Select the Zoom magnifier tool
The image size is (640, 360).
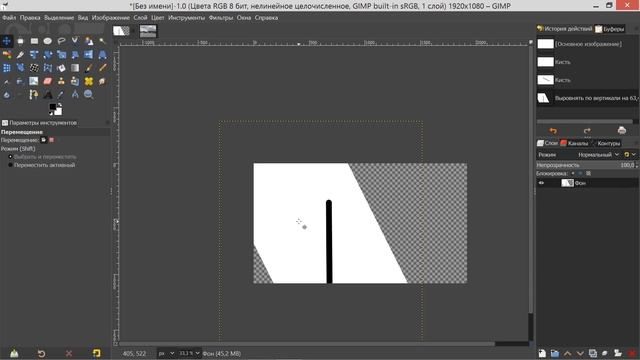89,95
